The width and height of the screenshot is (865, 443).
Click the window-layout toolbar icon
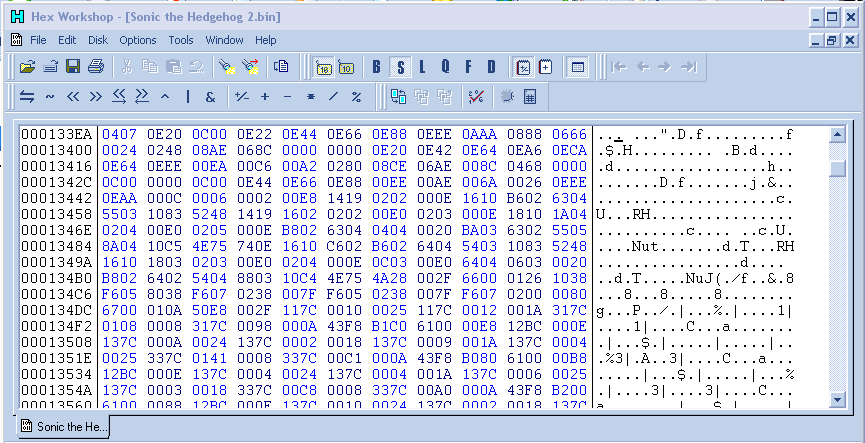tap(578, 68)
